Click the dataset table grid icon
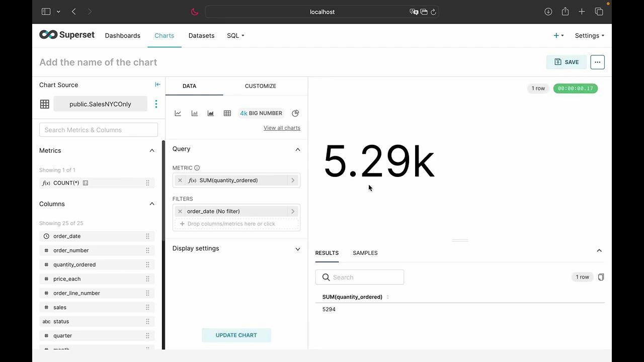The height and width of the screenshot is (362, 644). 45,104
